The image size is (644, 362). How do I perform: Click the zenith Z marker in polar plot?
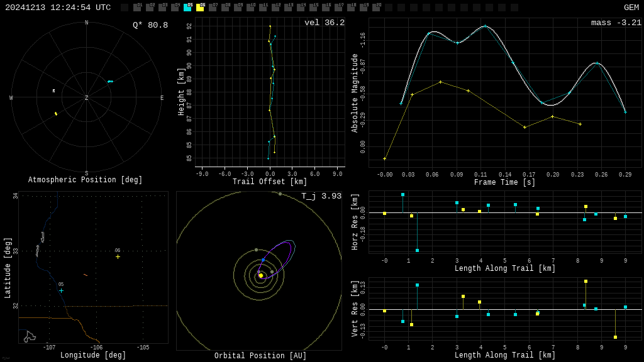point(86,98)
